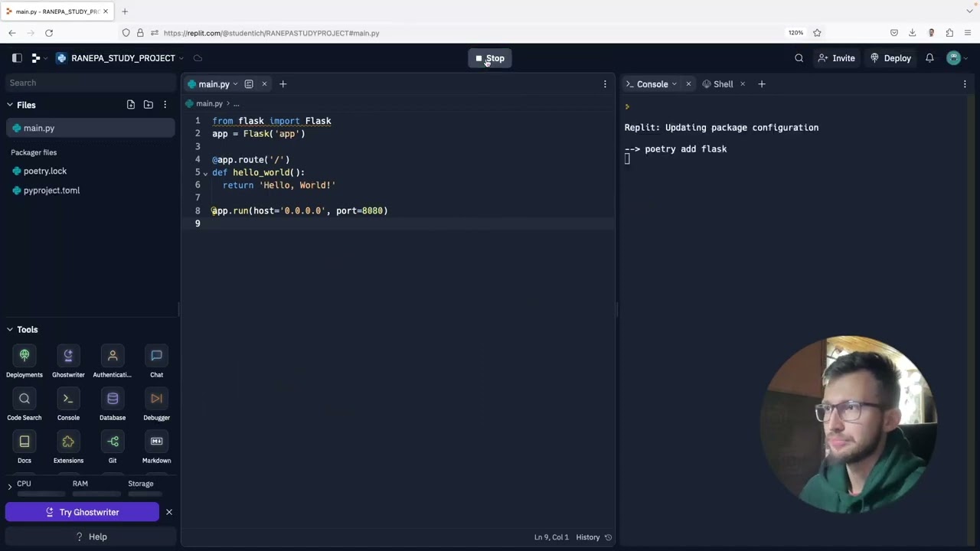Open a new browser tab
Screen dimensions: 980x551
point(125,11)
